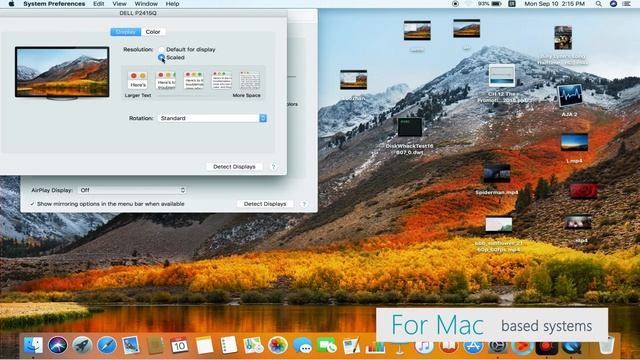
Task: Open Mail stamp icon in dock
Action: (131, 345)
